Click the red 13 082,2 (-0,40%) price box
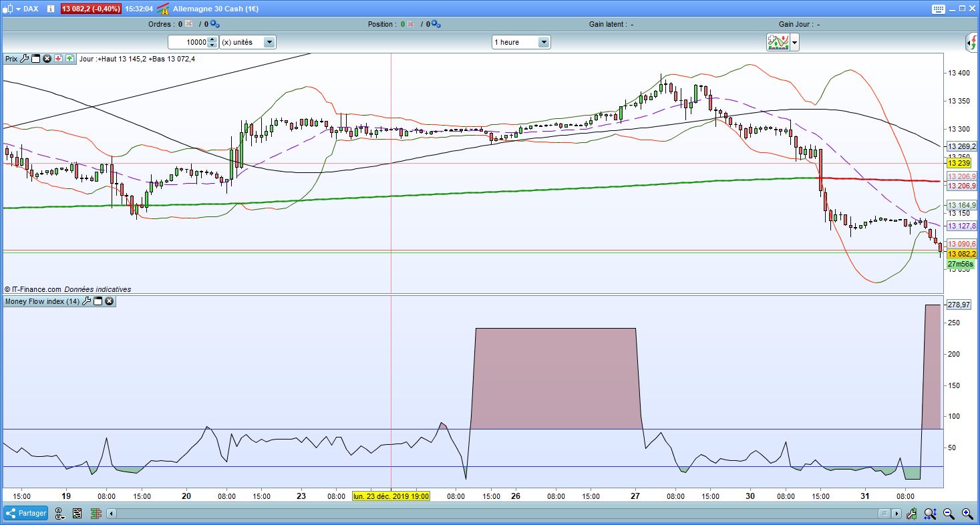The height and width of the screenshot is (525, 980). point(91,9)
